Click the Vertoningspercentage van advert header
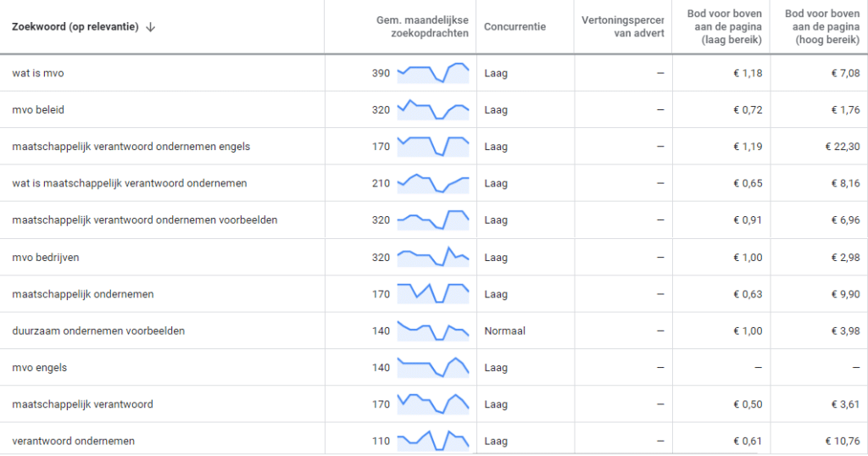868x456 pixels. (622, 26)
